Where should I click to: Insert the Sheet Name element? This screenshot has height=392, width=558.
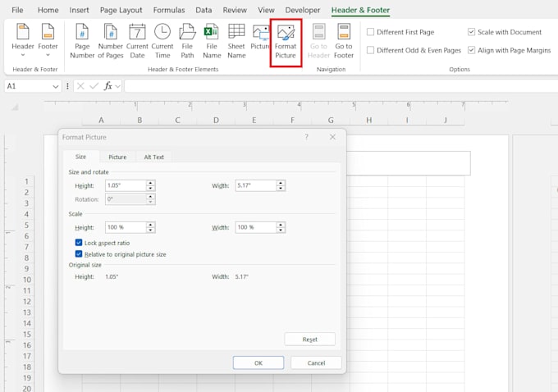point(236,40)
